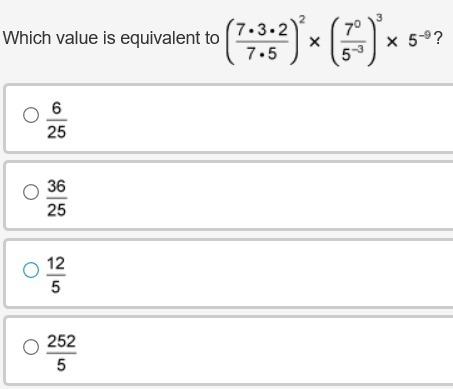The height and width of the screenshot is (389, 453).
Task: Click the fraction 7⁰ over 5⁻³
Action: click(353, 42)
